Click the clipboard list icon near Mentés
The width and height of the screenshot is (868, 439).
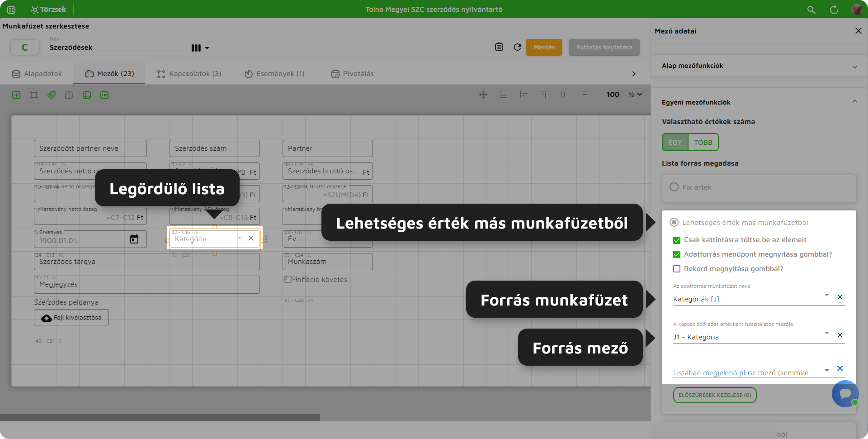point(499,47)
